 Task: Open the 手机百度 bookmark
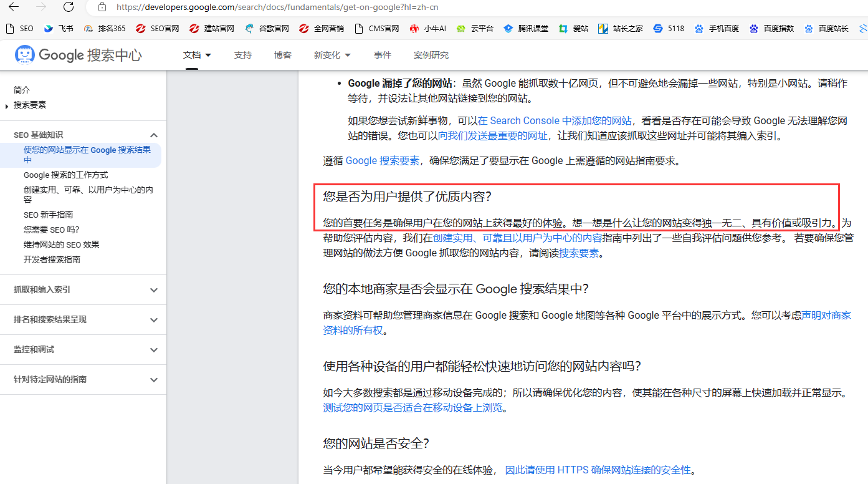click(x=717, y=29)
